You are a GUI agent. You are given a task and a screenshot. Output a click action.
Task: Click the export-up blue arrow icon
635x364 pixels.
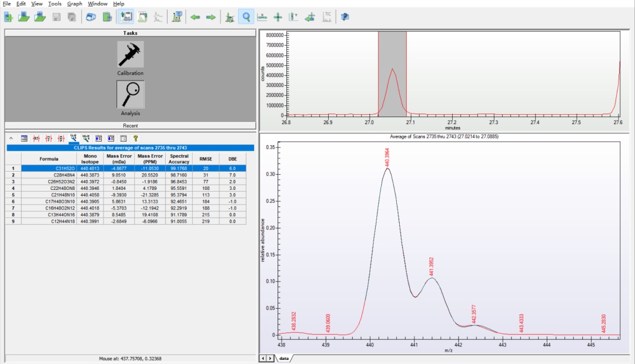(98, 138)
